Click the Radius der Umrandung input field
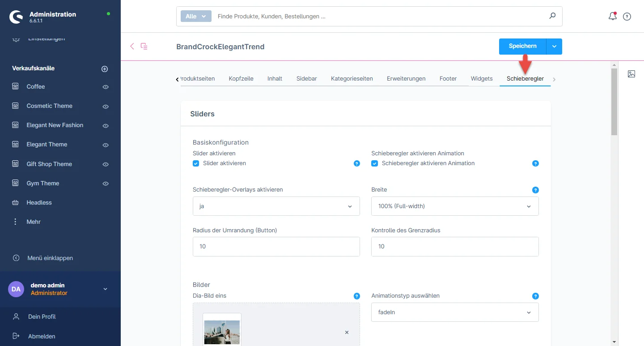Image resolution: width=644 pixels, height=346 pixels. coord(276,247)
